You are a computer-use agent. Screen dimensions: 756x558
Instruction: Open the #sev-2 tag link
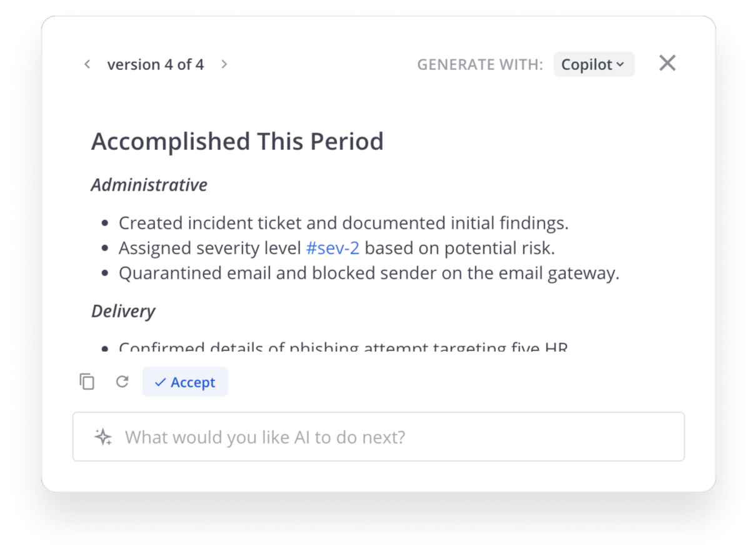pos(333,248)
